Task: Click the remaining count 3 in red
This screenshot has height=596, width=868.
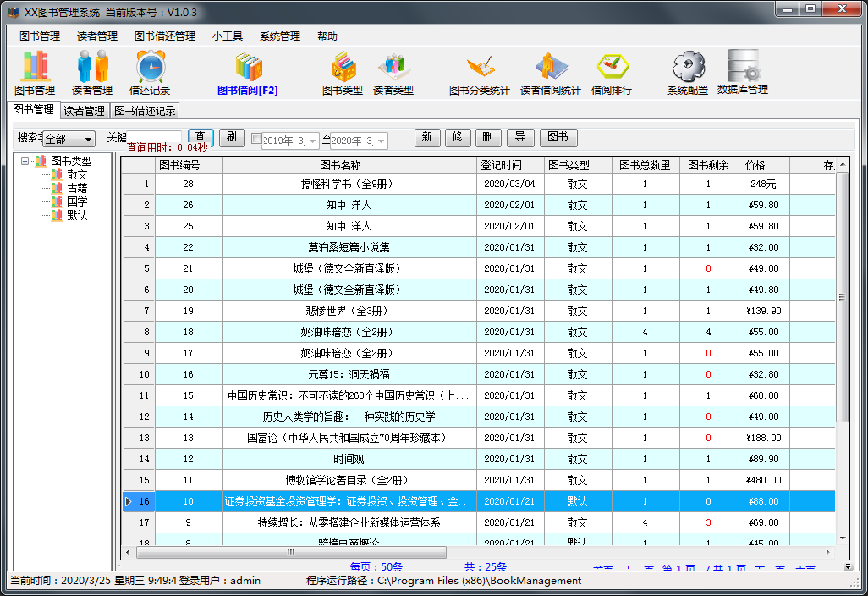Action: click(x=709, y=522)
